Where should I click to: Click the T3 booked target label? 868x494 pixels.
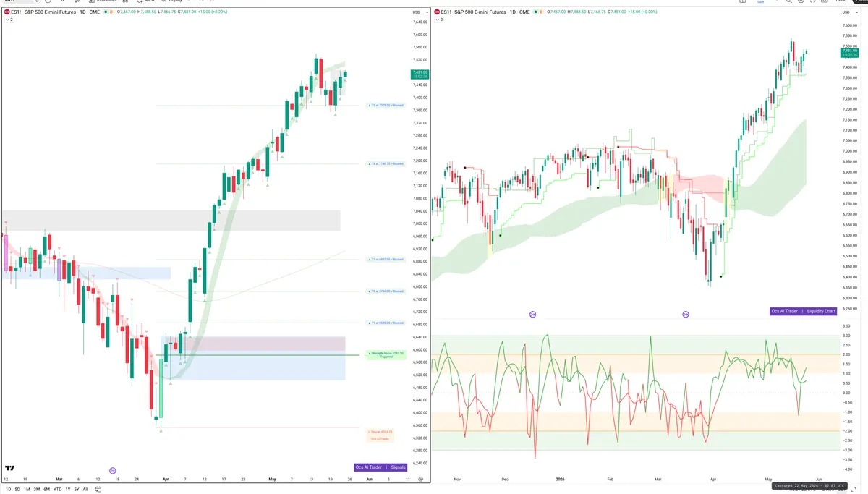pyautogui.click(x=386, y=259)
